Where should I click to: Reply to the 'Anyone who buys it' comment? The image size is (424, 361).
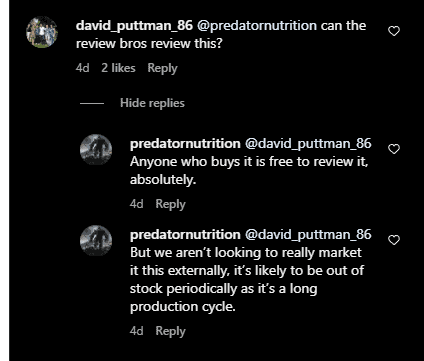click(x=170, y=204)
